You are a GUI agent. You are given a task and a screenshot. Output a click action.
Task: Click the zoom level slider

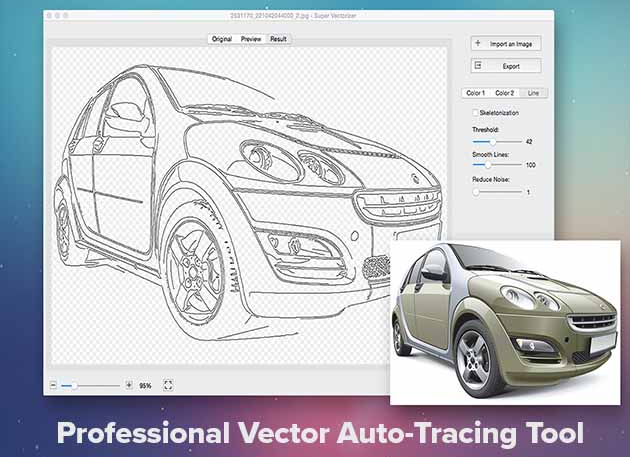coord(90,385)
